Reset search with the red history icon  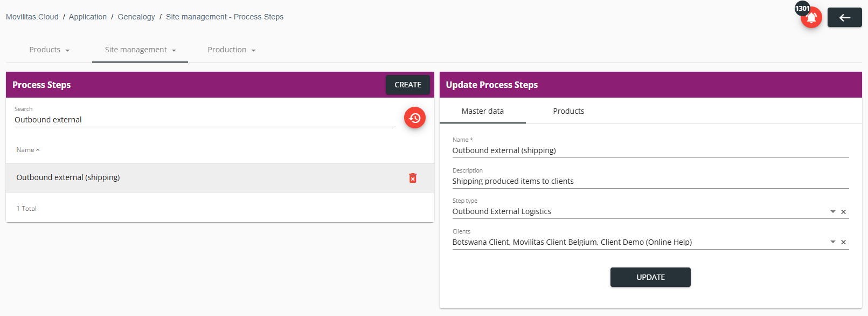415,118
